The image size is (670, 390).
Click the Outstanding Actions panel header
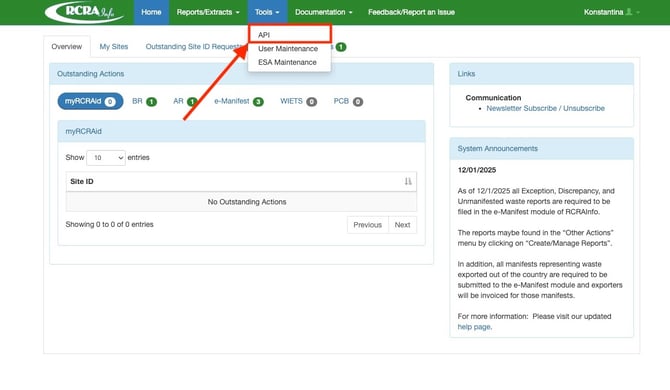pos(241,74)
